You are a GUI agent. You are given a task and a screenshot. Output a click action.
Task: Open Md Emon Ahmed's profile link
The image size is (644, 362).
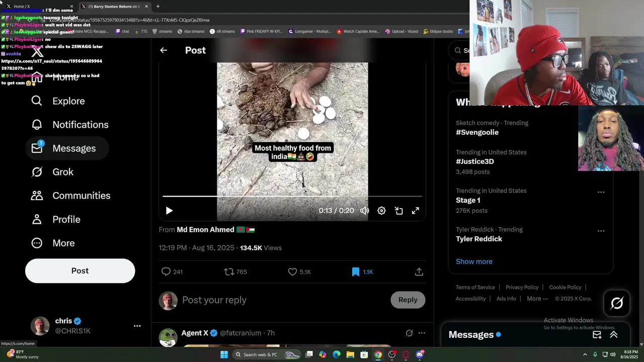point(215,230)
